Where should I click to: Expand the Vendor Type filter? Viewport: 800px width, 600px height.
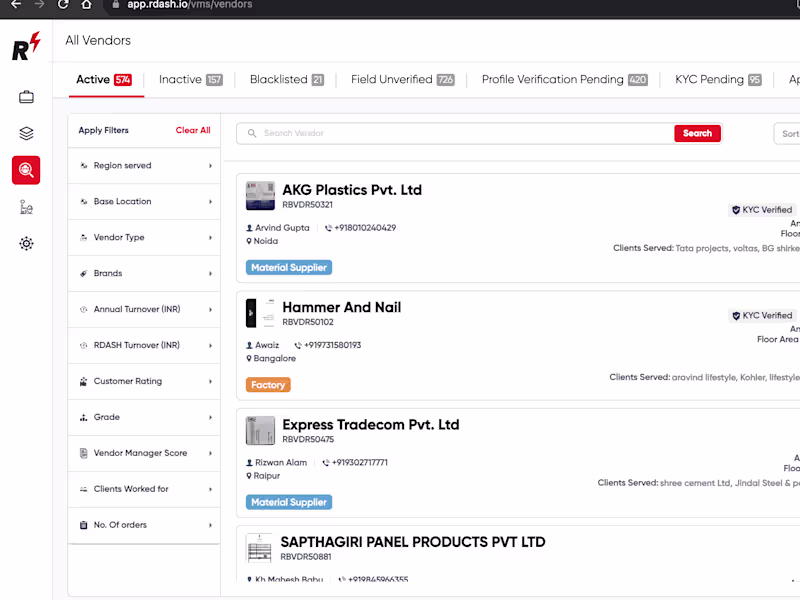tap(144, 238)
